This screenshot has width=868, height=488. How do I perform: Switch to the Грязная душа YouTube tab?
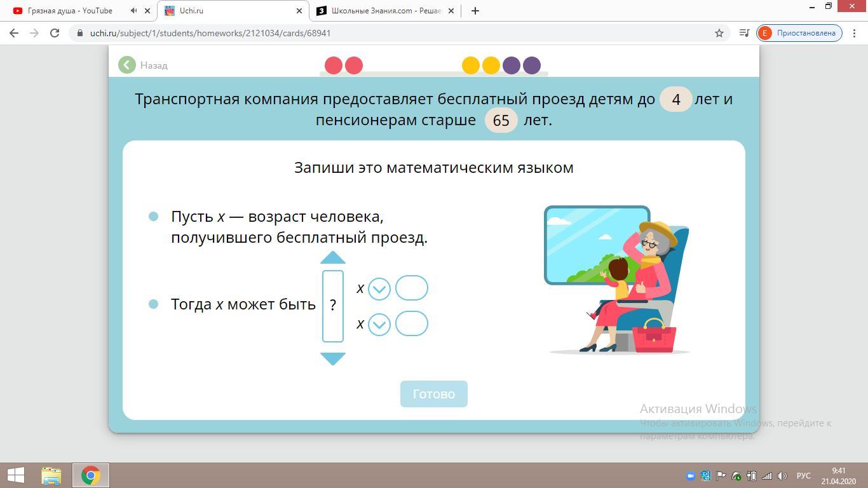coord(70,11)
